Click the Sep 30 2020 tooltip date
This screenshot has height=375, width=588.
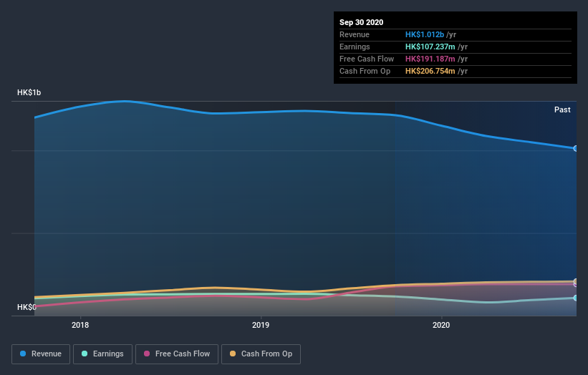point(362,22)
